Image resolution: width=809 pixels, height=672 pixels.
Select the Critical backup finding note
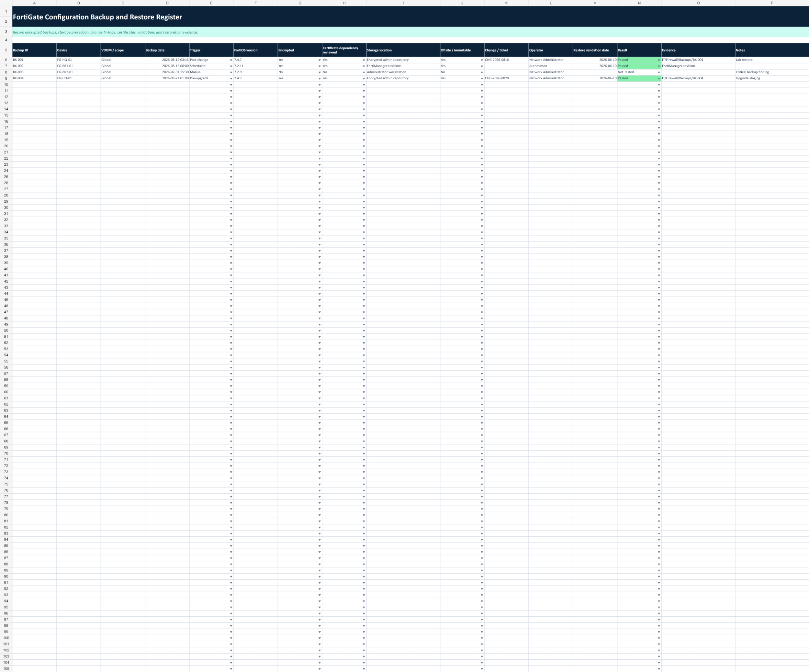pos(772,72)
